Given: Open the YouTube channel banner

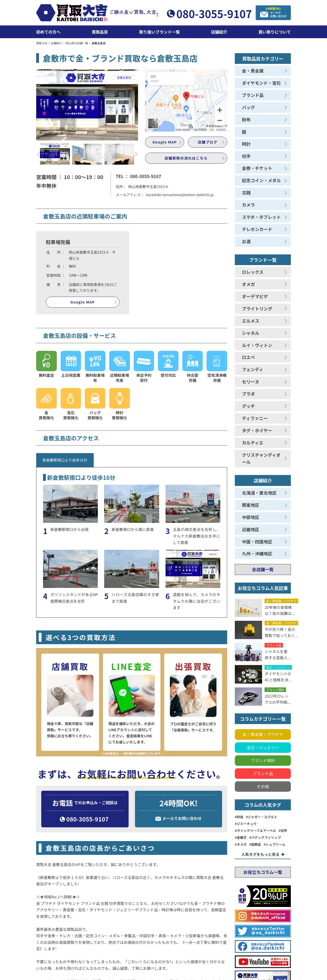Looking at the screenshot, I should pyautogui.click(x=263, y=962).
